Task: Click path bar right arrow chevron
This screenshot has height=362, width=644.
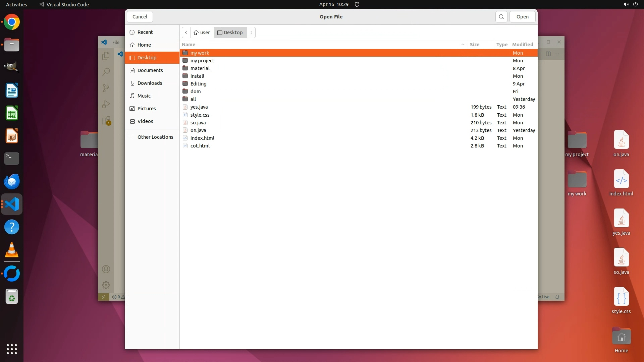Action: [x=251, y=33]
